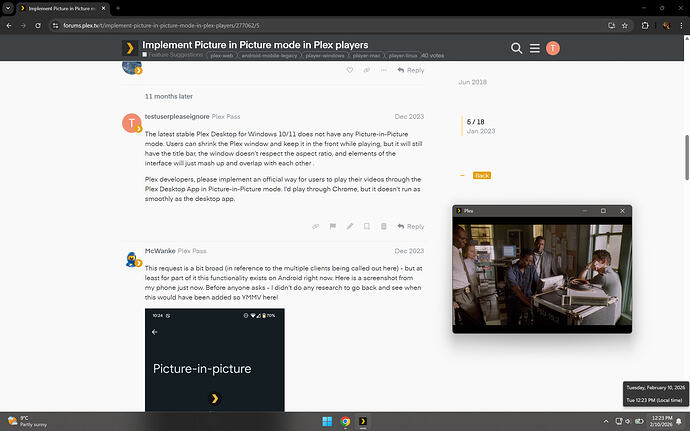690x431 pixels.
Task: Open the plex-web tag
Action: click(x=222, y=55)
